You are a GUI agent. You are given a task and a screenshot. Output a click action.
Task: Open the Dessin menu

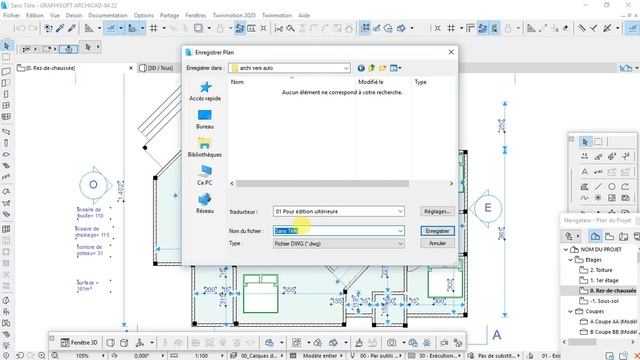click(74, 15)
